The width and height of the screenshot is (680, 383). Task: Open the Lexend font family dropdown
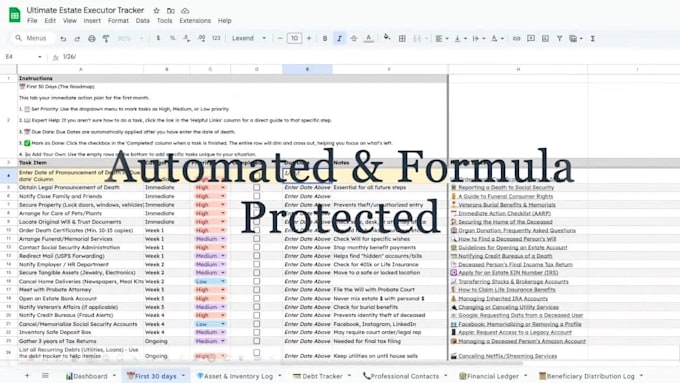point(249,38)
